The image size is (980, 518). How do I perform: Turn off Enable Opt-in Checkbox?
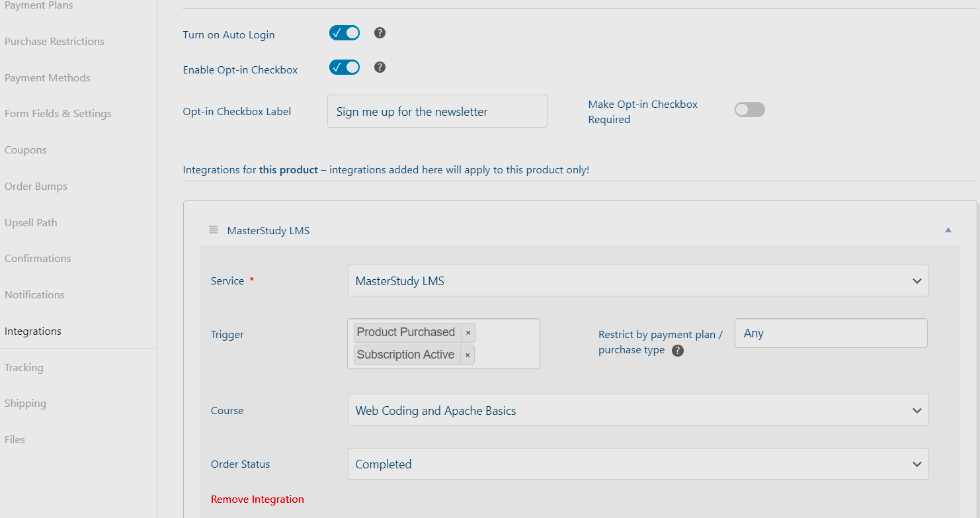tap(344, 66)
